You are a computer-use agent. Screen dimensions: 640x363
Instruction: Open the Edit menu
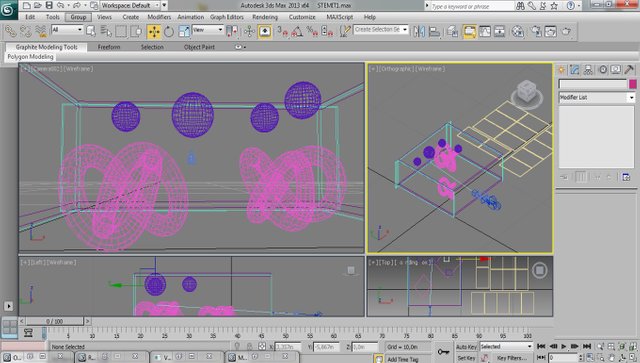click(30, 17)
